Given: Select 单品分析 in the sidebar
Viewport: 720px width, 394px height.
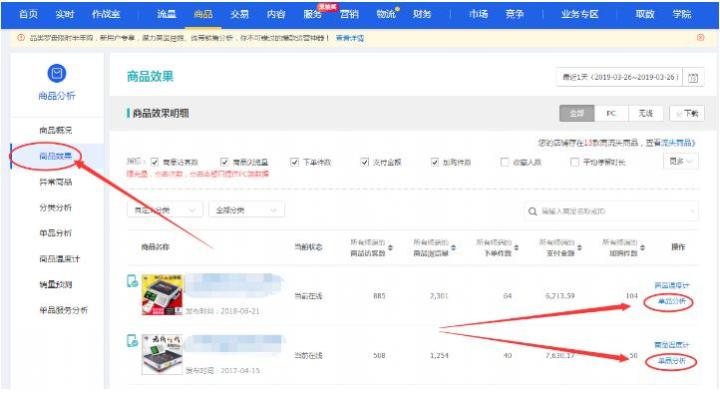Looking at the screenshot, I should (56, 233).
